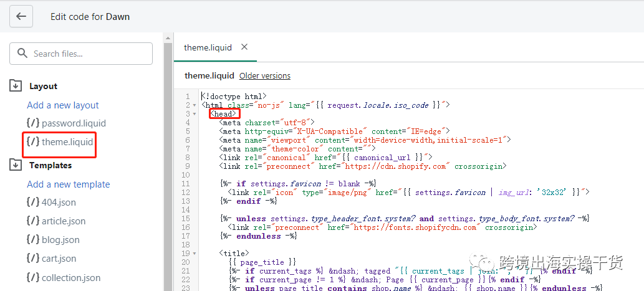Click the {{ page_title }} line
This screenshot has width=644, height=291.
click(x=262, y=262)
